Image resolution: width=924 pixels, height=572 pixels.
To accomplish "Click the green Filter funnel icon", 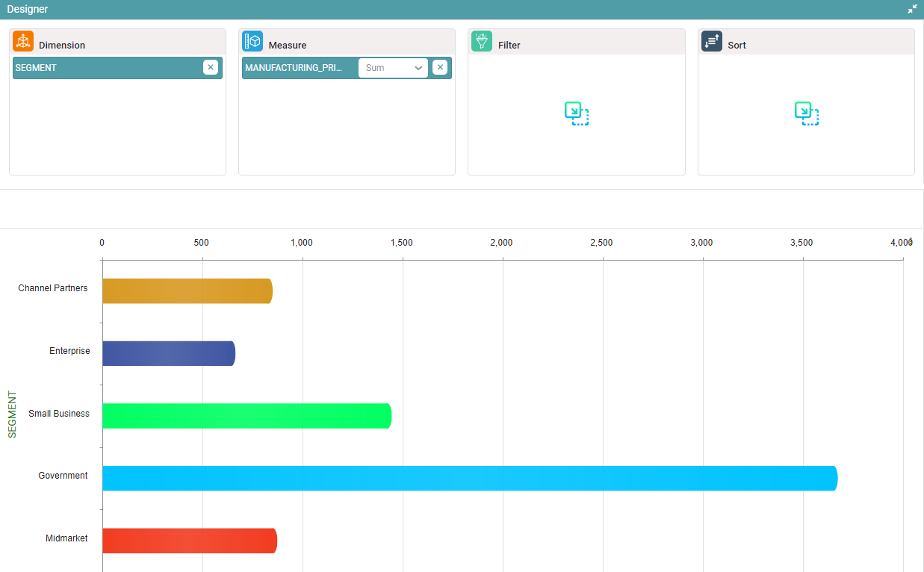I will coord(482,42).
